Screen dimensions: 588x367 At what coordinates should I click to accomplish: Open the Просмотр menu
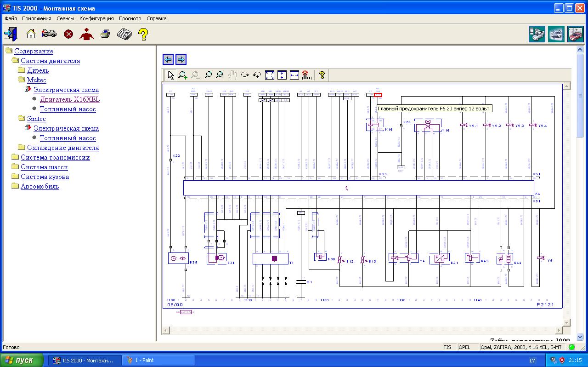130,18
